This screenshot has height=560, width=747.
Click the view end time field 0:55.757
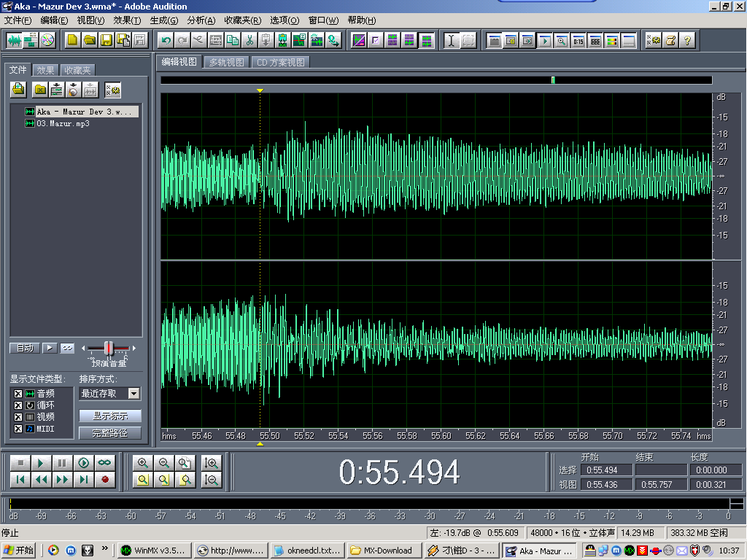[x=661, y=485]
